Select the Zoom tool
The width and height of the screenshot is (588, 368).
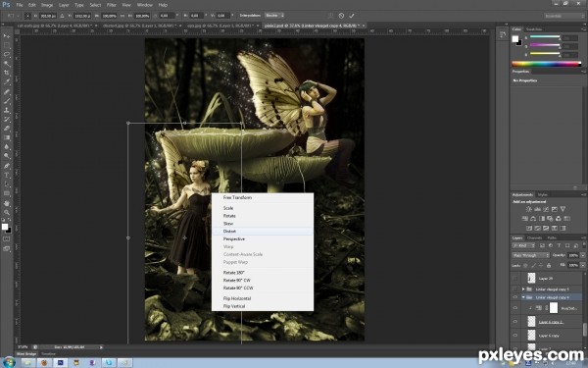tap(7, 213)
